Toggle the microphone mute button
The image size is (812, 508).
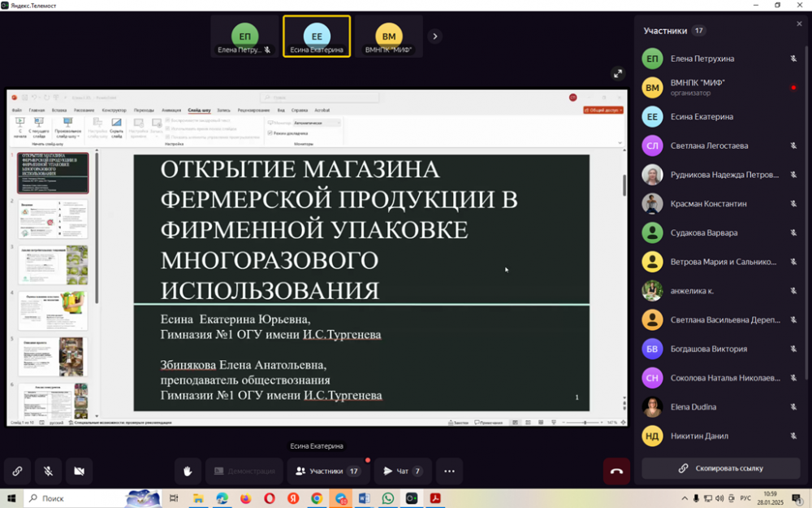pyautogui.click(x=48, y=471)
